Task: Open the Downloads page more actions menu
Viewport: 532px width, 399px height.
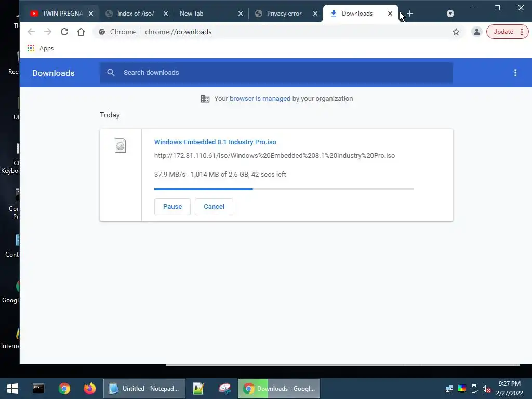Action: (x=515, y=73)
